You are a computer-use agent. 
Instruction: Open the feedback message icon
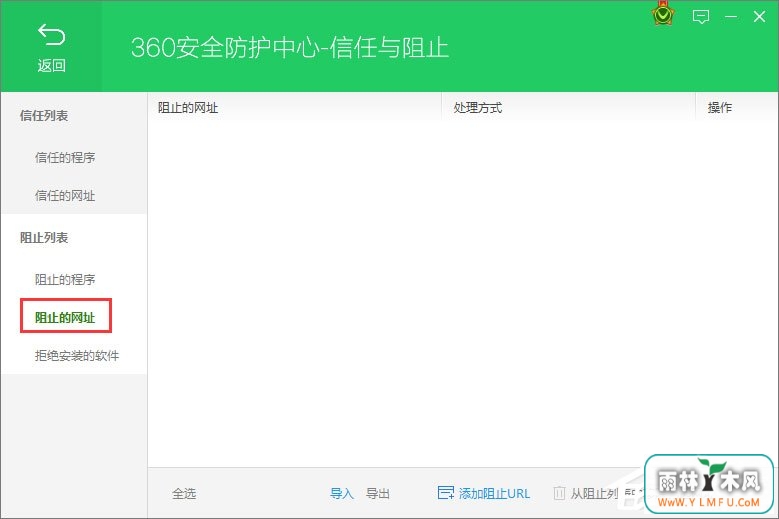click(x=701, y=17)
